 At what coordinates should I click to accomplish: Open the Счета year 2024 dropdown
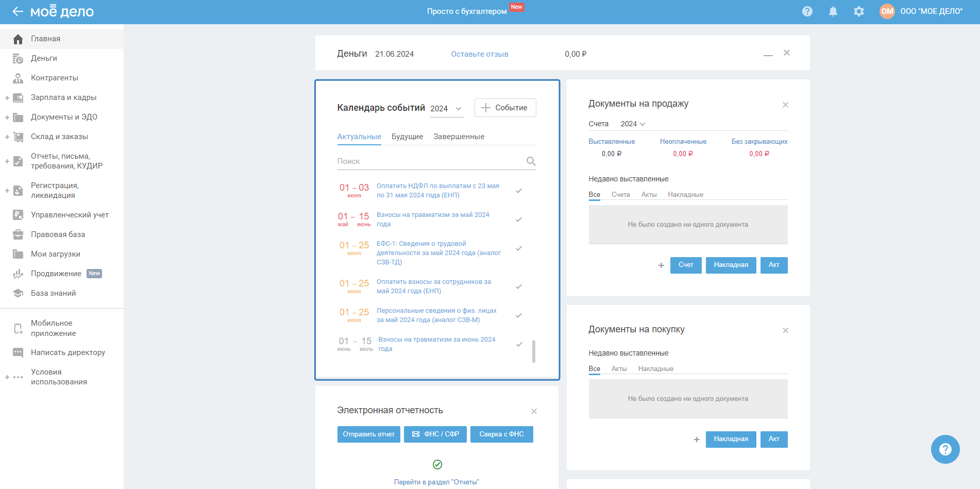click(633, 124)
